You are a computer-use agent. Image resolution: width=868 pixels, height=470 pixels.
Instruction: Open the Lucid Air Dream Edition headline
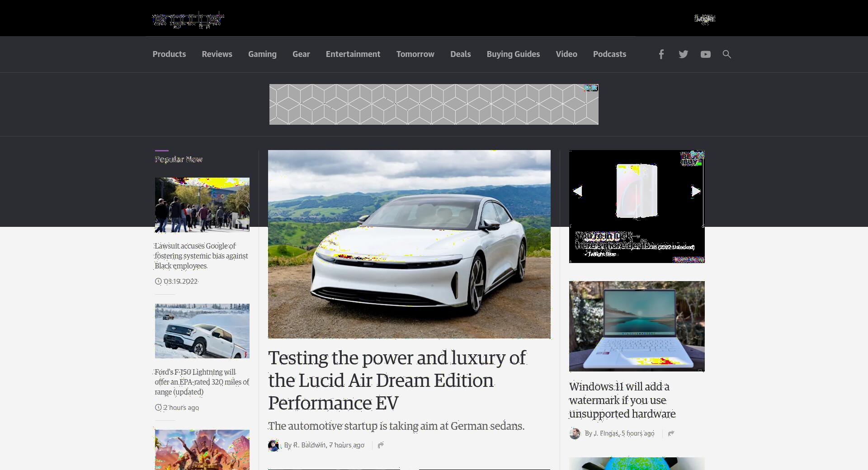(397, 380)
